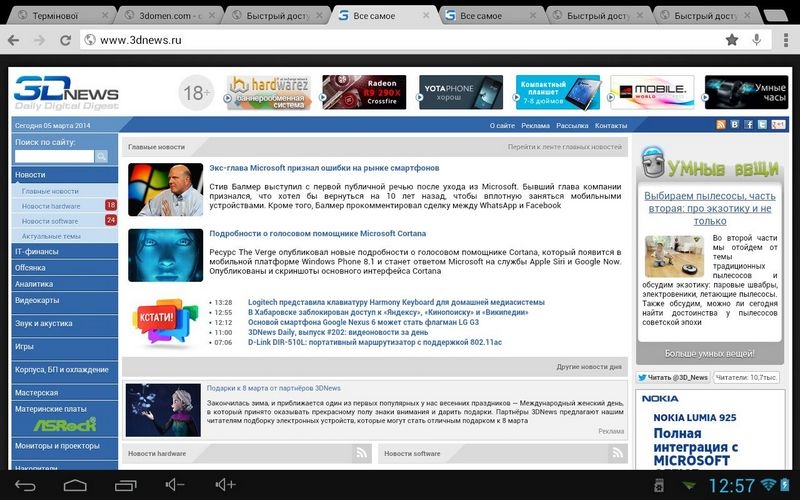The width and height of the screenshot is (800, 500).
Task: Open the Экс-глава Microsoft article headline
Action: tap(324, 168)
